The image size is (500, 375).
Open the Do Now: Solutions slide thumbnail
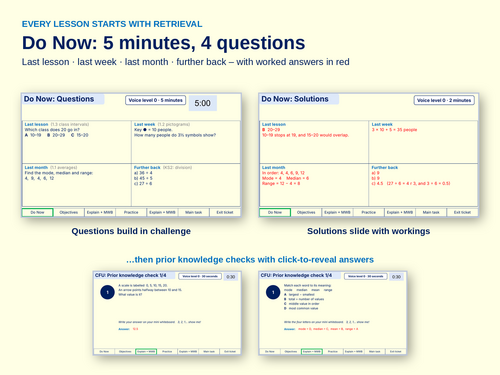pyautogui.click(x=369, y=155)
